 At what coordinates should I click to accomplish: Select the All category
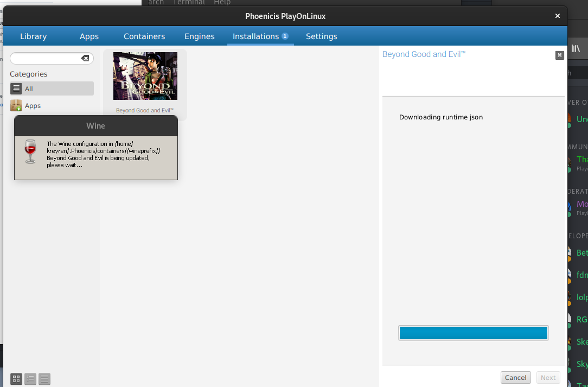coord(52,88)
